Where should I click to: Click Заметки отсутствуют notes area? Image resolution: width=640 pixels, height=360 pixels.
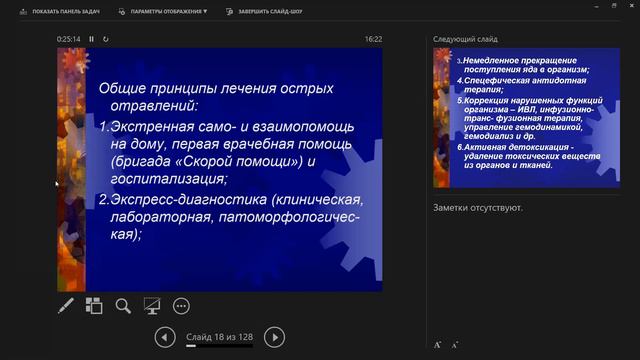(478, 208)
